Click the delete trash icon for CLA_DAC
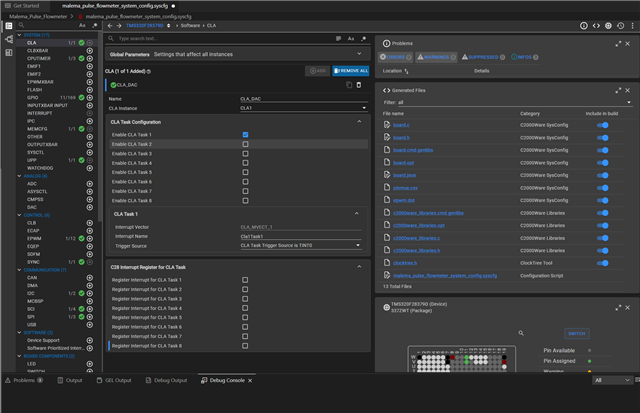This screenshot has height=413, width=640. pos(360,86)
